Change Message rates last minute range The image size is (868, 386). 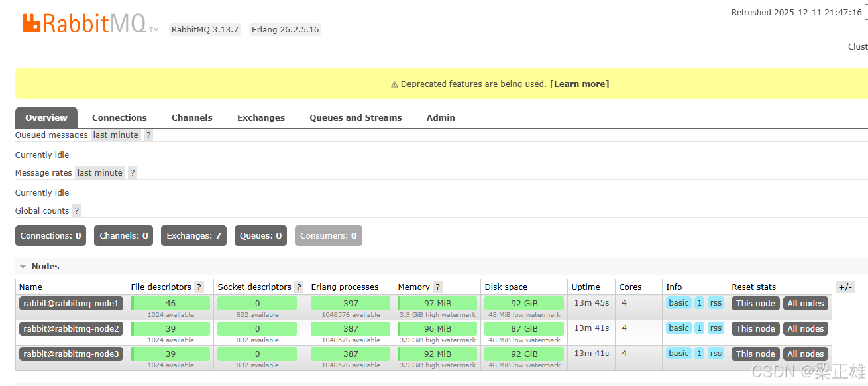pos(100,172)
